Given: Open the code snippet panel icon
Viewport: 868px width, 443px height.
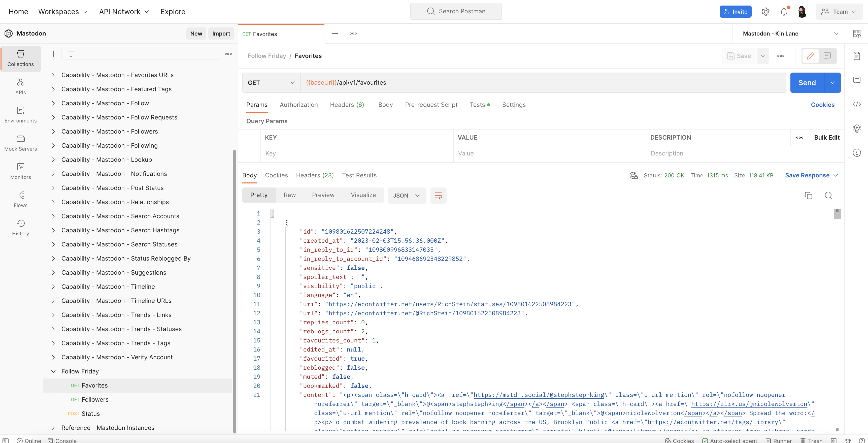Looking at the screenshot, I should coord(857,104).
